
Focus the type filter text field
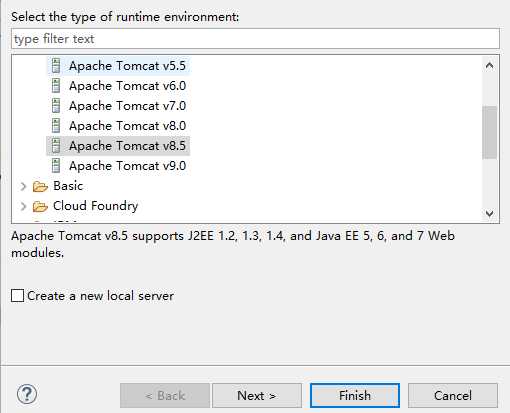(255, 39)
